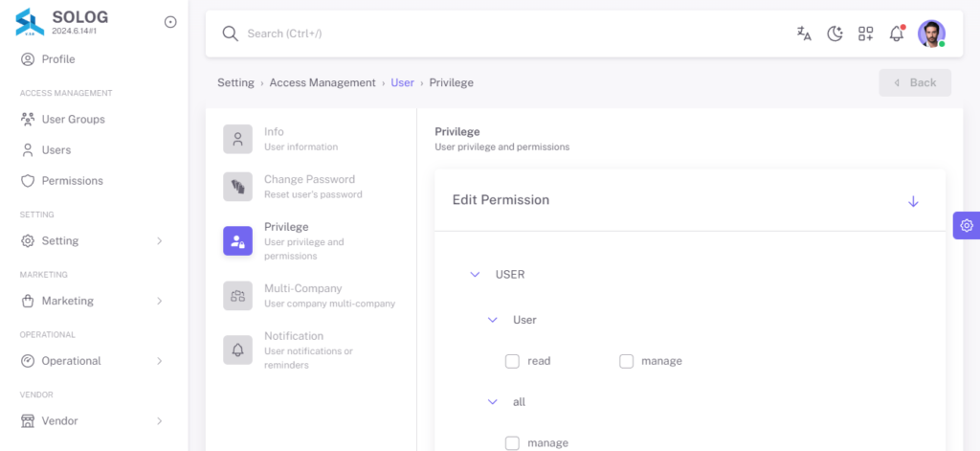
Task: Click the Info user icon tile
Action: (x=238, y=139)
